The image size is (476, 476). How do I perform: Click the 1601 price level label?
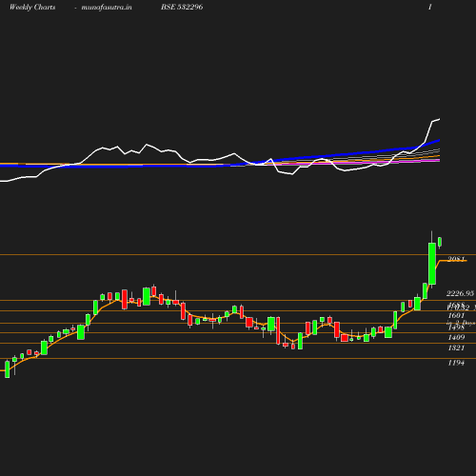click(456, 315)
